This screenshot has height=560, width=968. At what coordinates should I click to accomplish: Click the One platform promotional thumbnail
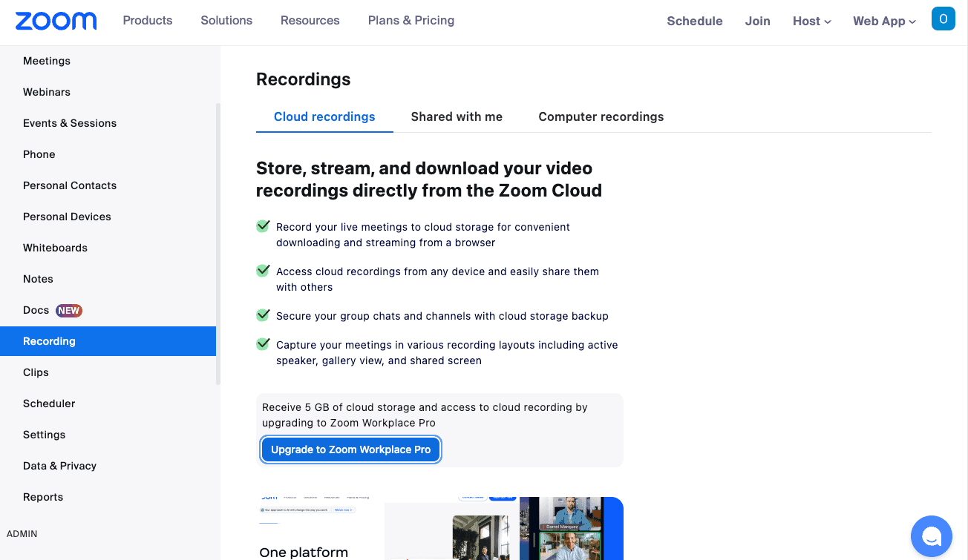(x=439, y=527)
